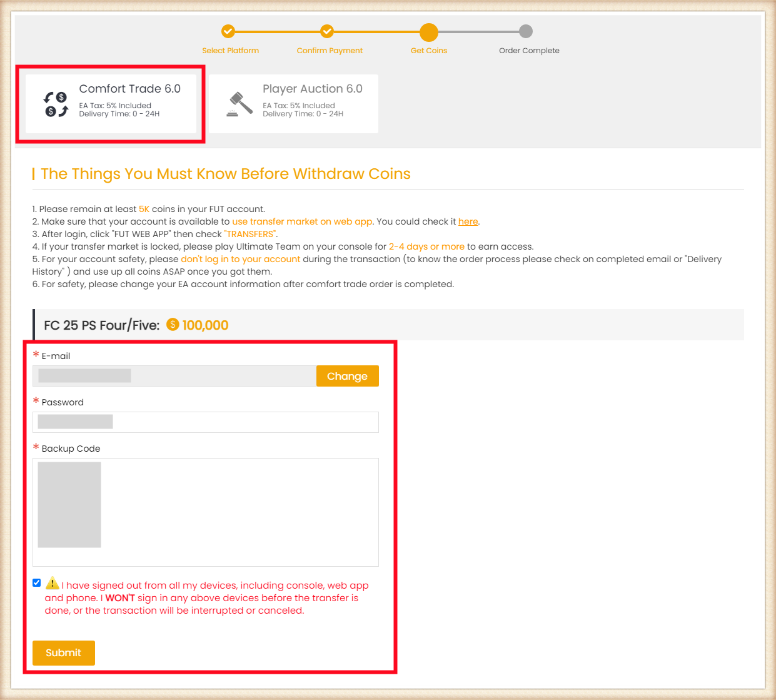Click "don't log in to your account" text
The height and width of the screenshot is (700, 776).
(x=241, y=259)
